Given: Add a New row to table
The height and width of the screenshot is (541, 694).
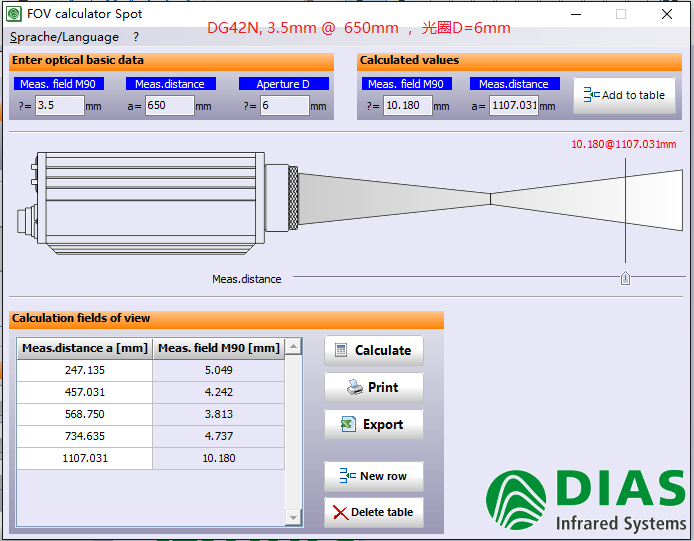Looking at the screenshot, I should click(x=374, y=476).
